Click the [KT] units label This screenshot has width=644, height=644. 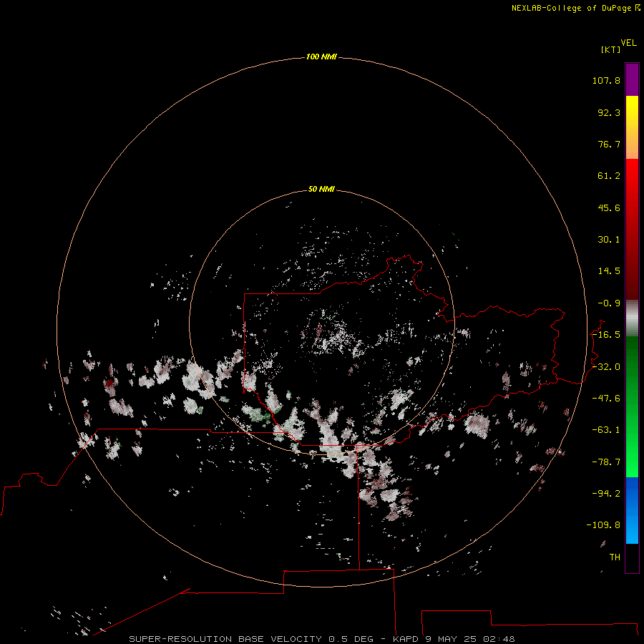(x=611, y=49)
